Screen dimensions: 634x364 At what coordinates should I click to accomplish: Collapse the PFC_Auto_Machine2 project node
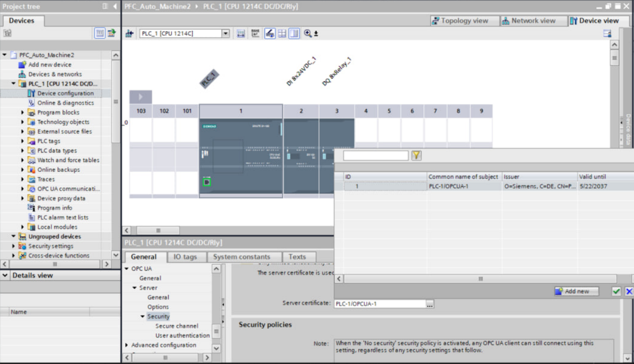5,55
